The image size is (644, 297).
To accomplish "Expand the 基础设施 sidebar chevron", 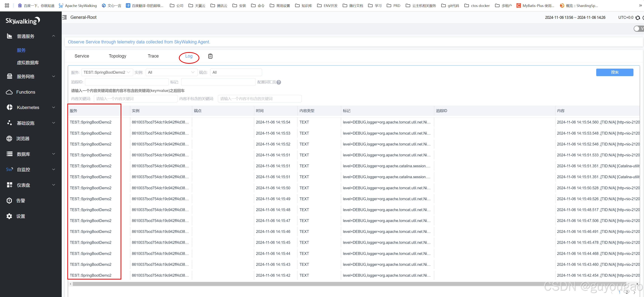I will coord(53,123).
